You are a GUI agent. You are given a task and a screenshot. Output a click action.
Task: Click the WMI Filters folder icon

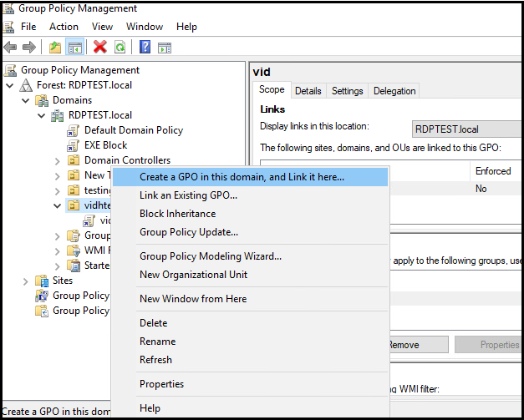pyautogui.click(x=74, y=250)
